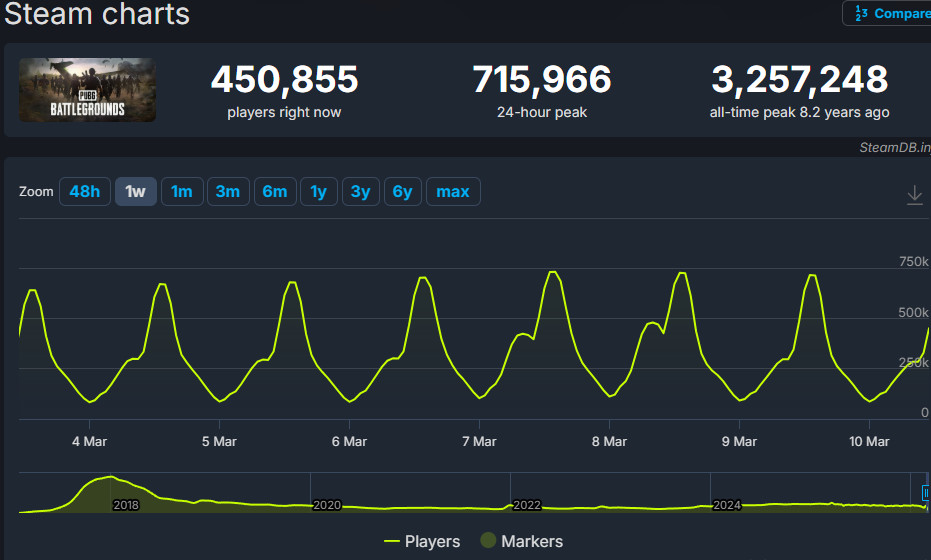
Task: Choose the 3m zoom option
Action: tap(228, 191)
